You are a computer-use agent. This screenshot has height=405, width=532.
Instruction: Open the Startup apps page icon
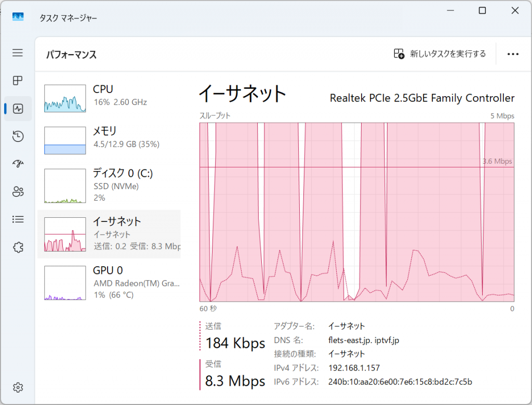click(18, 164)
